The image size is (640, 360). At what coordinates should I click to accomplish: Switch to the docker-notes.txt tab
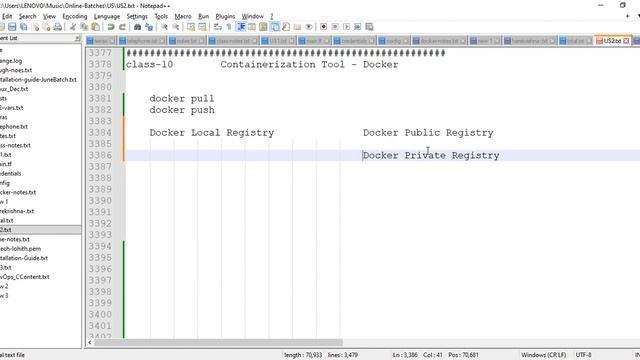pos(440,41)
